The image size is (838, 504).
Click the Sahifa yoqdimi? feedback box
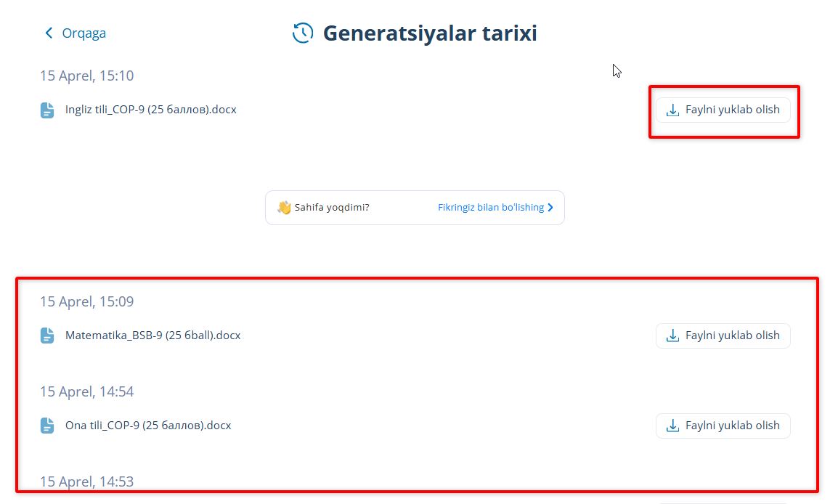click(332, 208)
